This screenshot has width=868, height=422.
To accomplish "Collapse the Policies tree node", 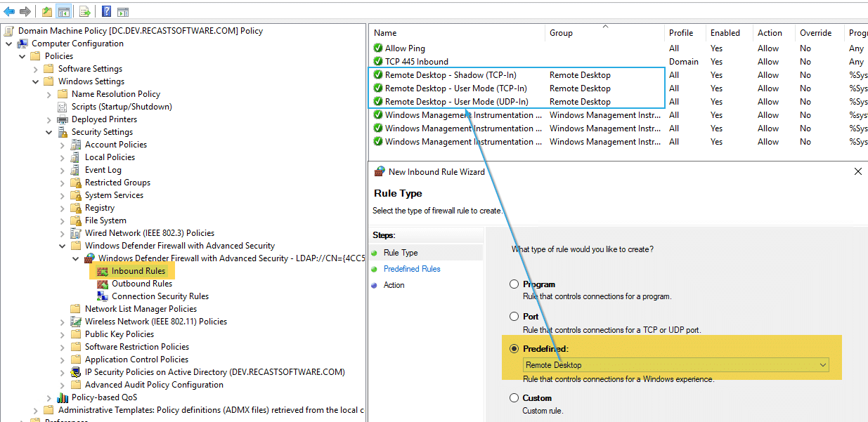I will (22, 56).
